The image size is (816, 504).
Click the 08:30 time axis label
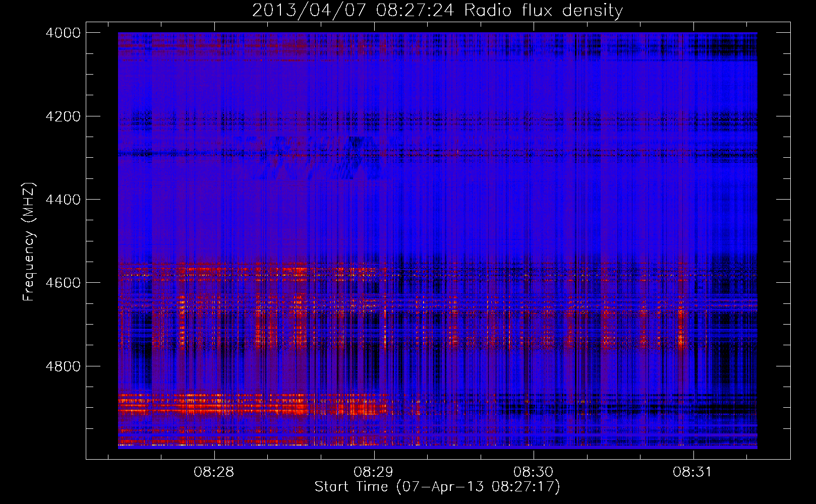(x=533, y=472)
